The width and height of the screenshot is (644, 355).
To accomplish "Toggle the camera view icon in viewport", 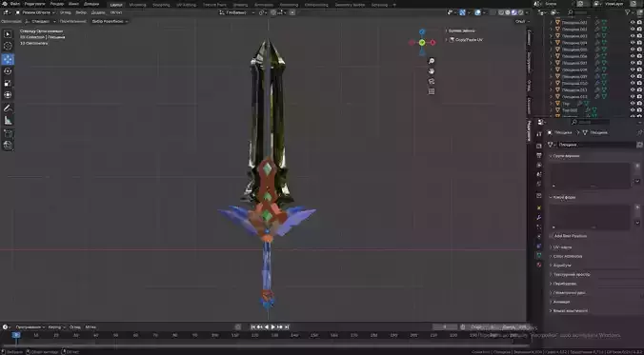I will 432,81.
